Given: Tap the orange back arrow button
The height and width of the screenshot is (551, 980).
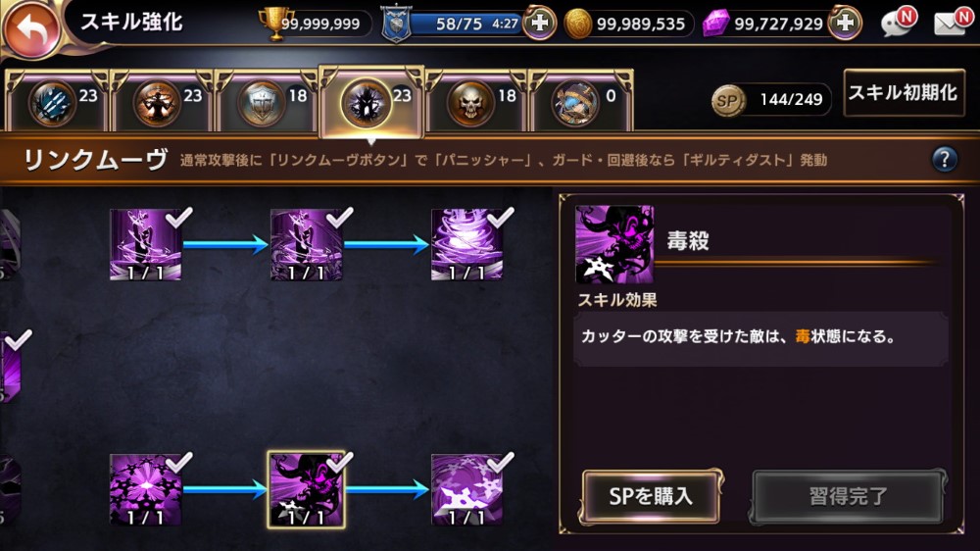Looking at the screenshot, I should (30, 28).
